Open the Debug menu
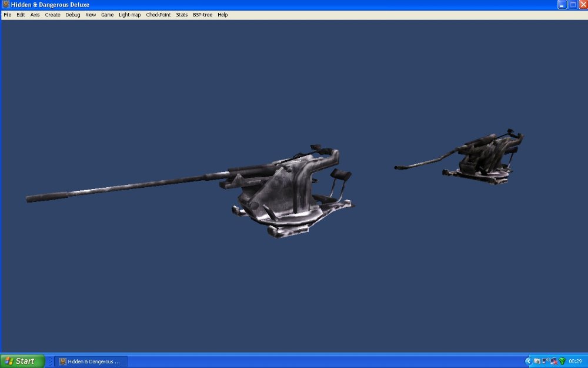The image size is (588, 368). (x=73, y=15)
